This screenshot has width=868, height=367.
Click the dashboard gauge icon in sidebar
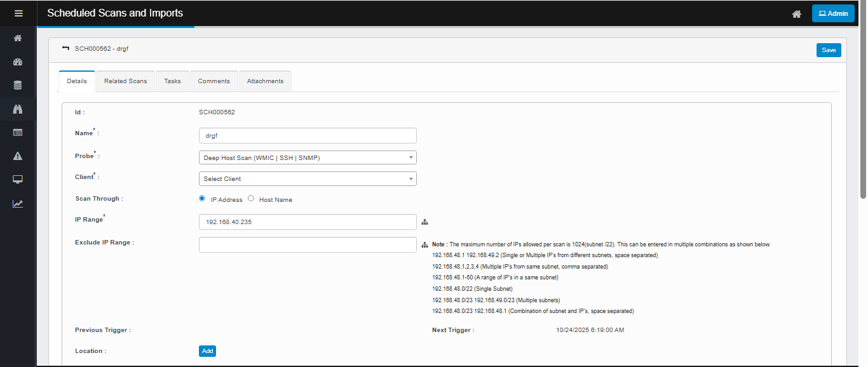click(x=18, y=62)
